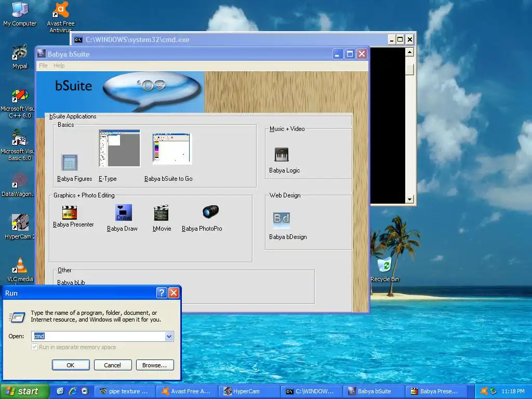The height and width of the screenshot is (399, 532).
Task: Click Show Desktop quick launch icon
Action: pyautogui.click(x=60, y=391)
